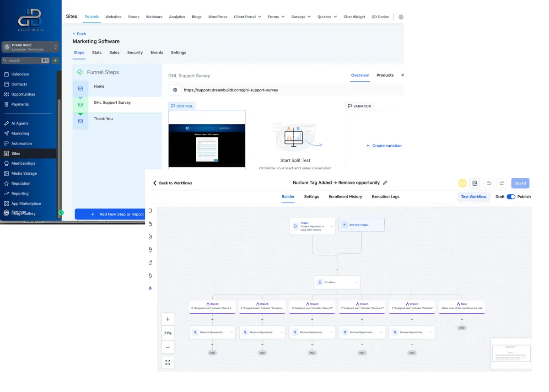The image size is (549, 392).
Task: Undo last workflow change
Action: [x=489, y=183]
